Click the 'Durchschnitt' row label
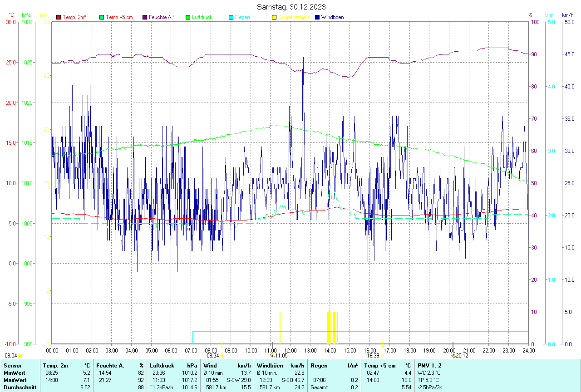The width and height of the screenshot is (581, 392). 19,387
